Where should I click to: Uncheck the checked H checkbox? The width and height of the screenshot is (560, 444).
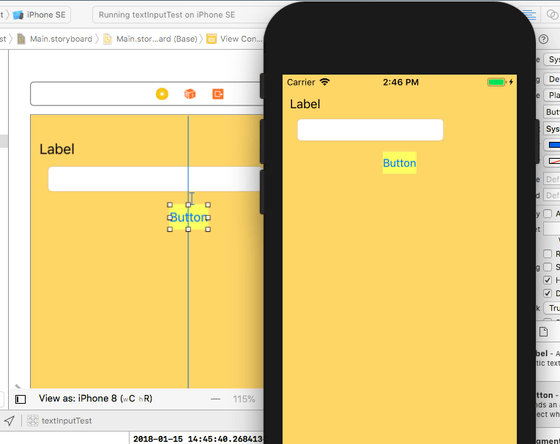[547, 280]
